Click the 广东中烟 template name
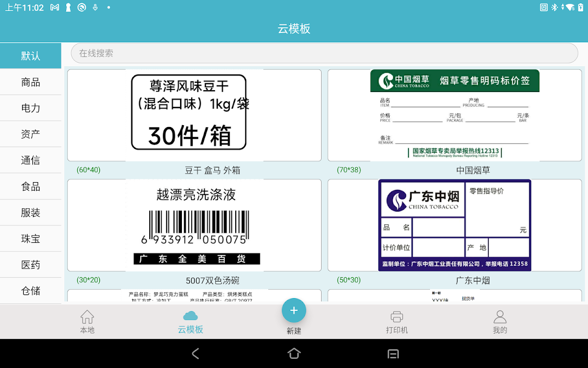The height and width of the screenshot is (368, 588). [473, 281]
